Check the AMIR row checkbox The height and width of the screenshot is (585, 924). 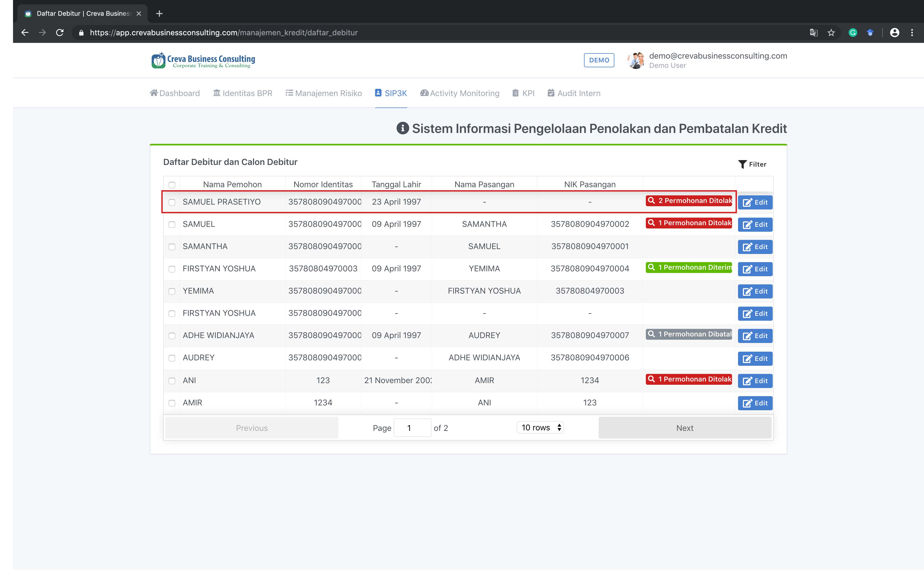(x=172, y=403)
